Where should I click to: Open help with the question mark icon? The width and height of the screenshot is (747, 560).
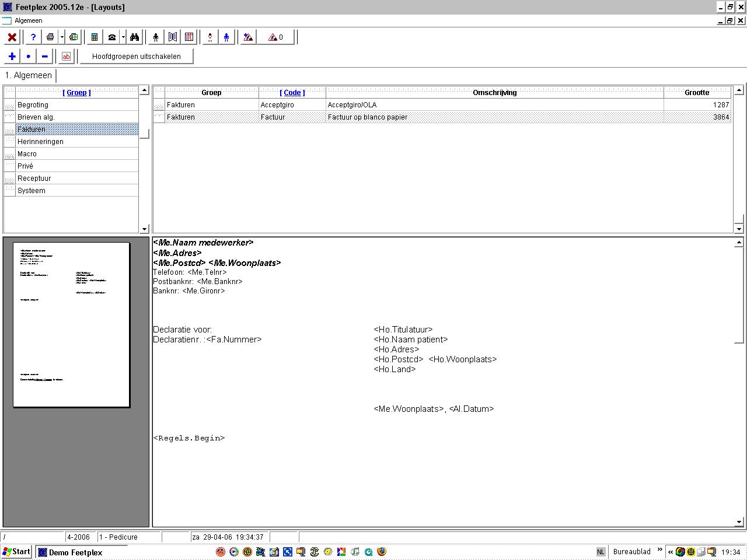click(x=33, y=37)
